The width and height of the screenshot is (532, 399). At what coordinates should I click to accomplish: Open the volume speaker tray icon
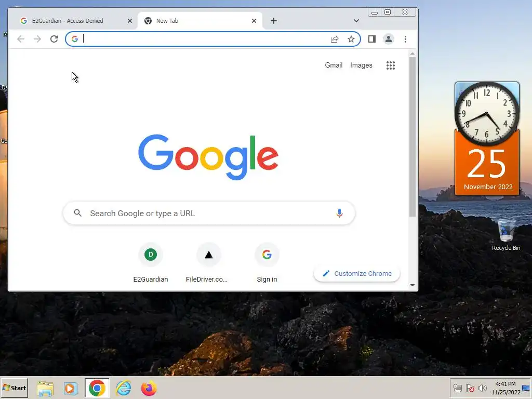click(x=482, y=388)
